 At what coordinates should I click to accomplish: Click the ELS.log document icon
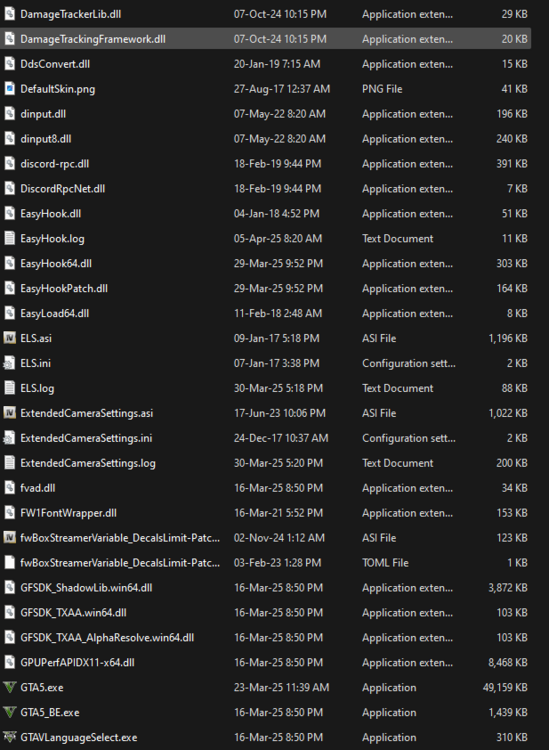pos(9,388)
